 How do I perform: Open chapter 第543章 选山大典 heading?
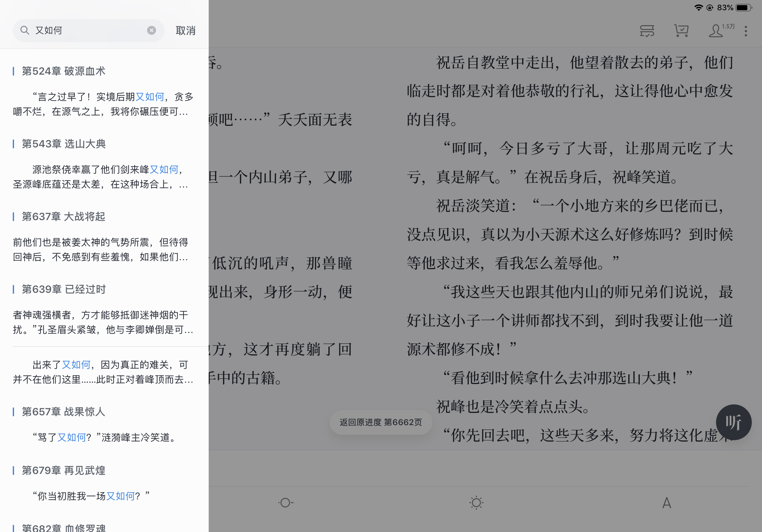pos(64,144)
